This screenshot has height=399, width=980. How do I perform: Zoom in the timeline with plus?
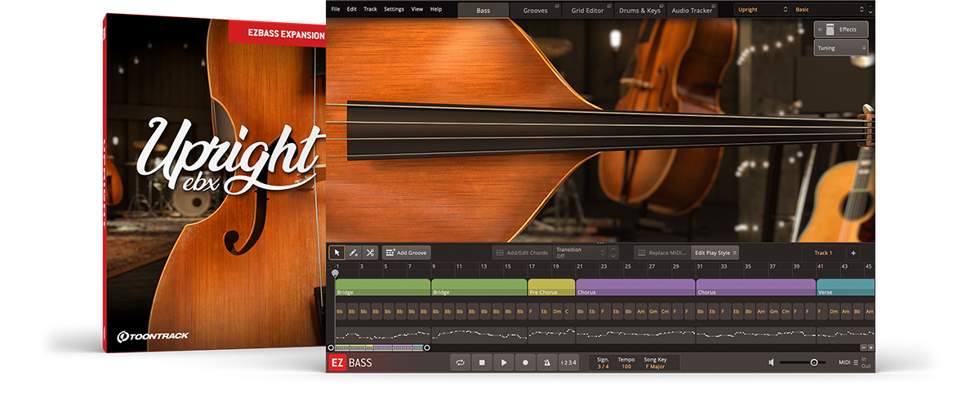[x=871, y=347]
